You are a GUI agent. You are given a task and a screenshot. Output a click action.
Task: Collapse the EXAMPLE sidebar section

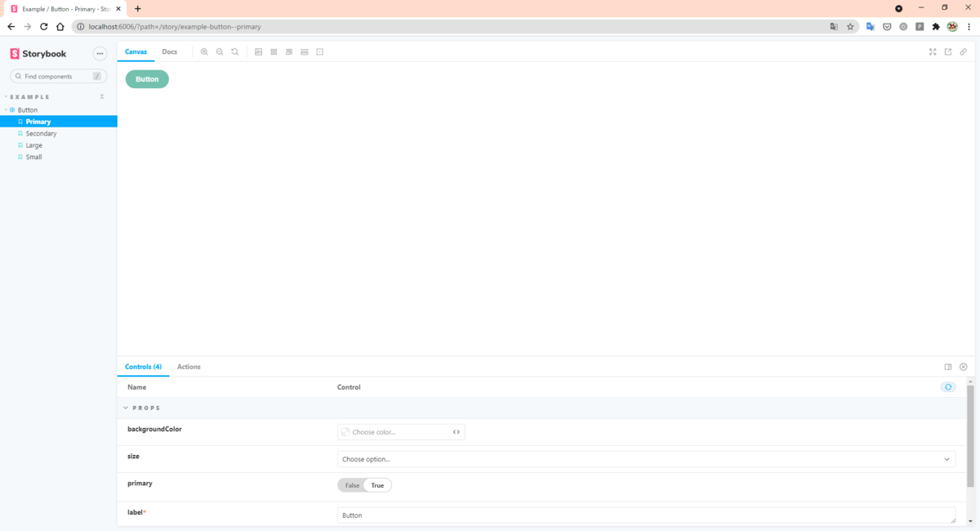[30, 96]
